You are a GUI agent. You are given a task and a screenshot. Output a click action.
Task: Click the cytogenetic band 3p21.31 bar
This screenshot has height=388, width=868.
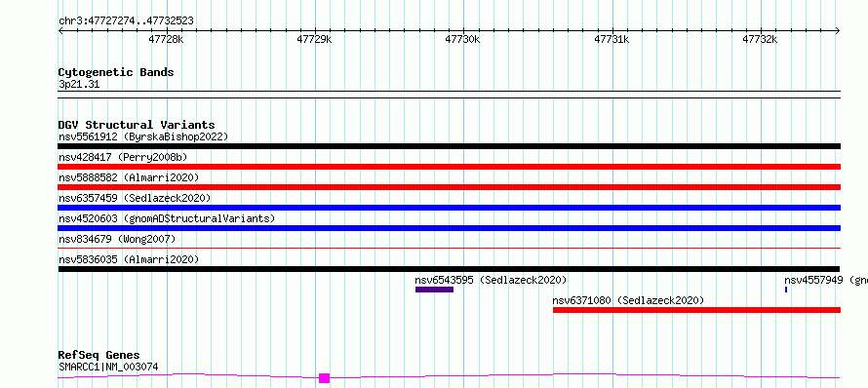pyautogui.click(x=449, y=95)
